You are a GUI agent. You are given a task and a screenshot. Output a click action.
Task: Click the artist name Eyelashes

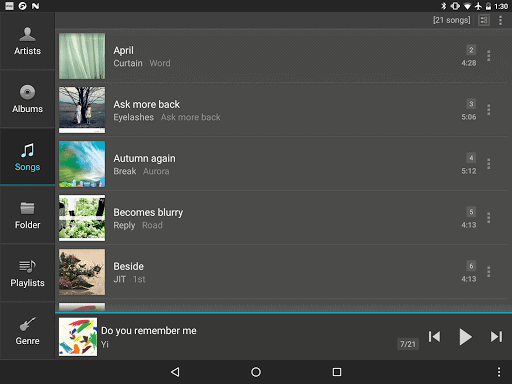134,117
